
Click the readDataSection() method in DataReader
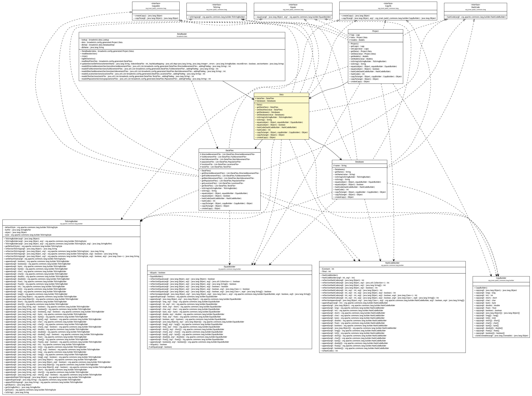pyautogui.click(x=89, y=54)
